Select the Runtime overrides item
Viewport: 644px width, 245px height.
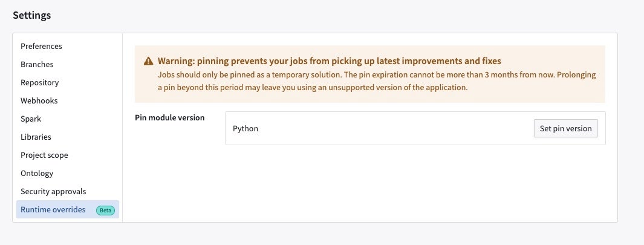pyautogui.click(x=68, y=209)
